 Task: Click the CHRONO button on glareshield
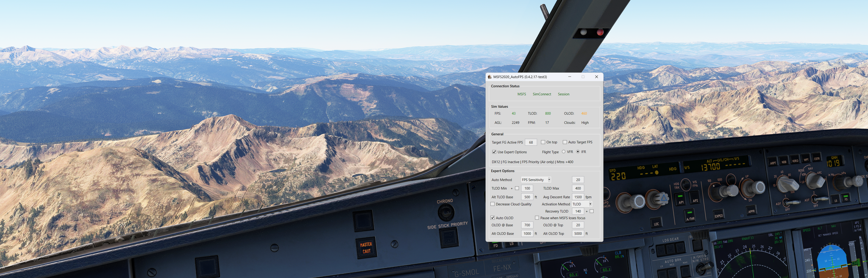(445, 211)
